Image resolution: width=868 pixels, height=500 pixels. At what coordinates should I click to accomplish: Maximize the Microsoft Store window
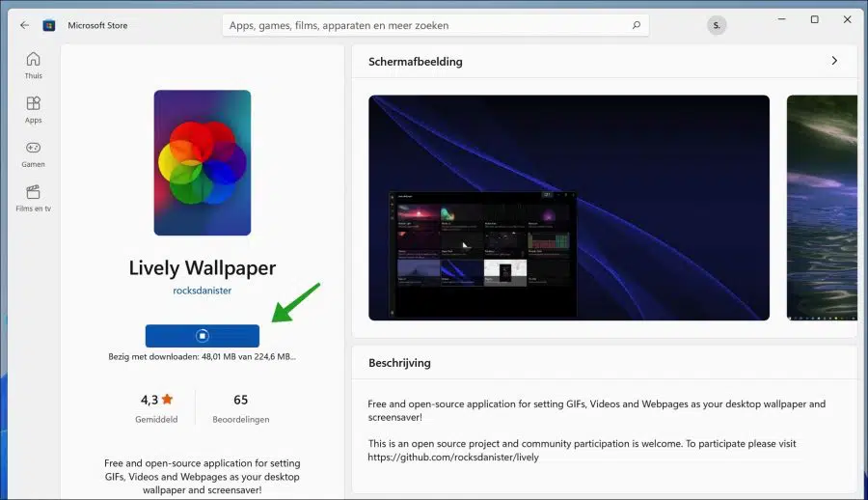tap(814, 19)
